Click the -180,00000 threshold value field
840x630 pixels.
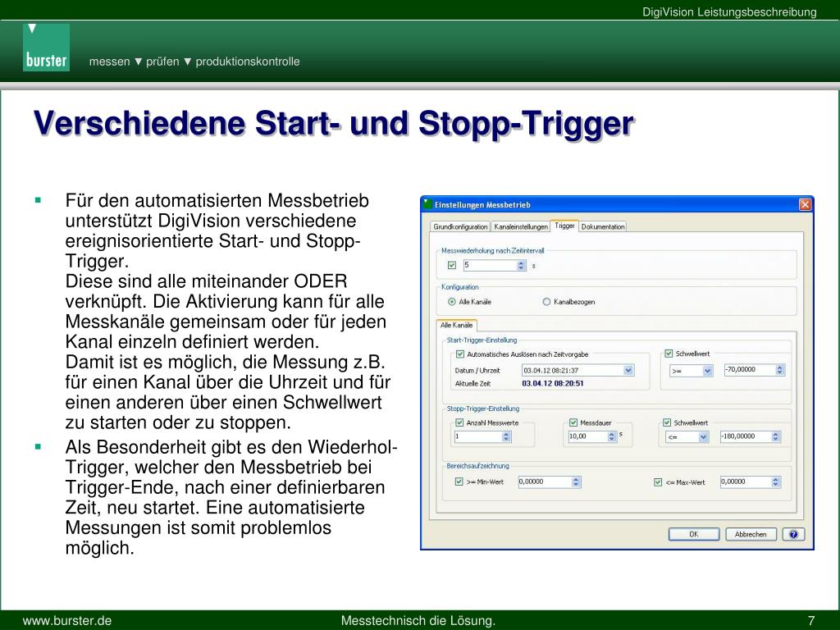746,436
